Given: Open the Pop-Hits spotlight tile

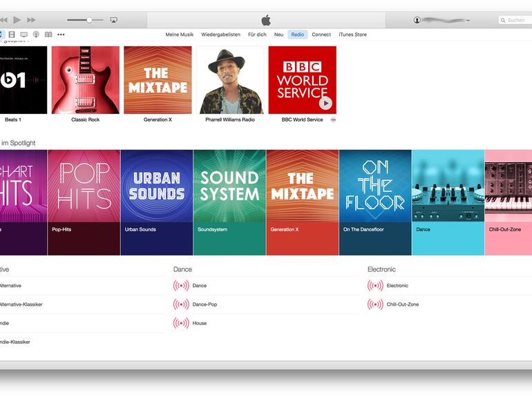Looking at the screenshot, I should click(x=84, y=202).
